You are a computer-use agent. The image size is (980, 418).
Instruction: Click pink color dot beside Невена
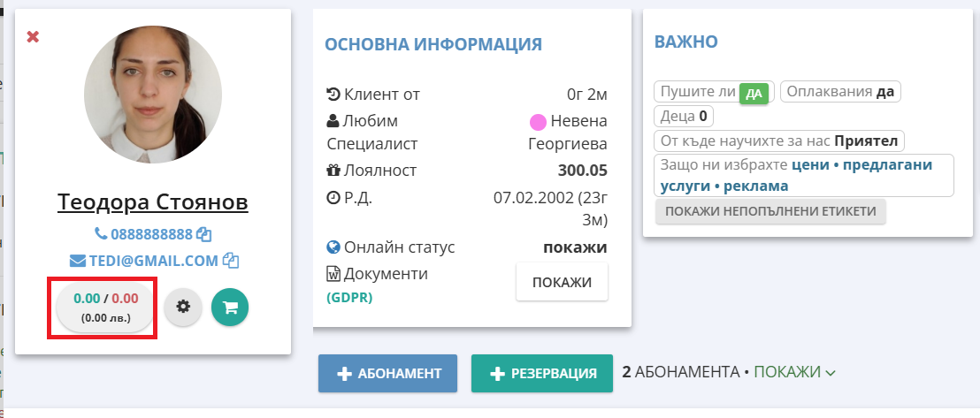coord(537,122)
